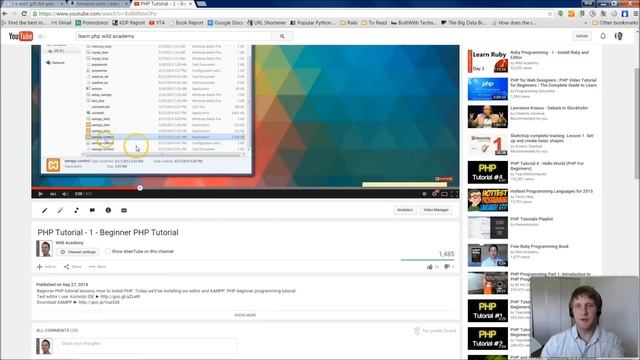Open the Download XAMPP goo.gl link
This screenshot has width=640, height=360.
99,302
